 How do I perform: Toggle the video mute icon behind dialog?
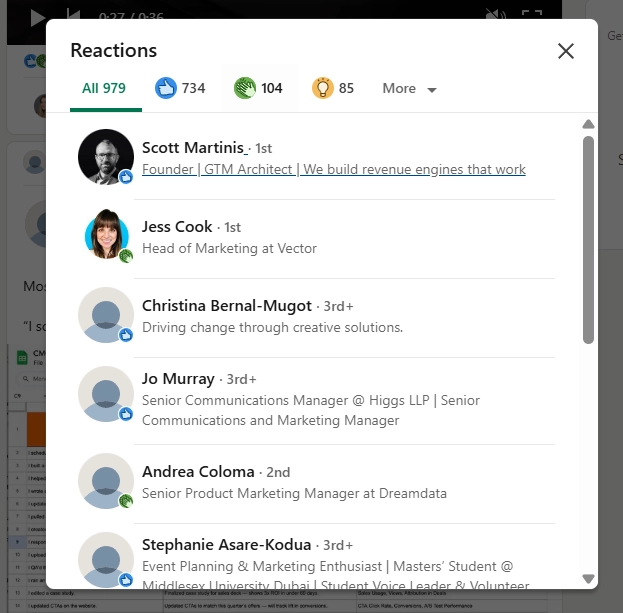(x=495, y=14)
